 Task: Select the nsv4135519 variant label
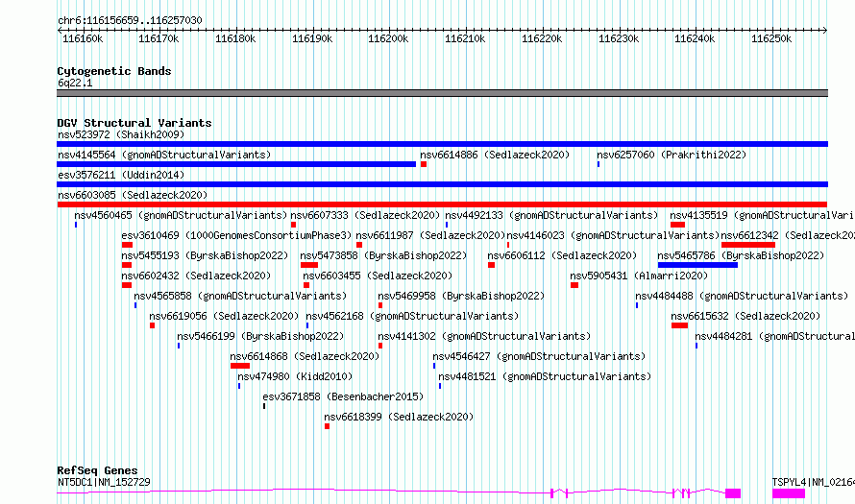coord(762,215)
